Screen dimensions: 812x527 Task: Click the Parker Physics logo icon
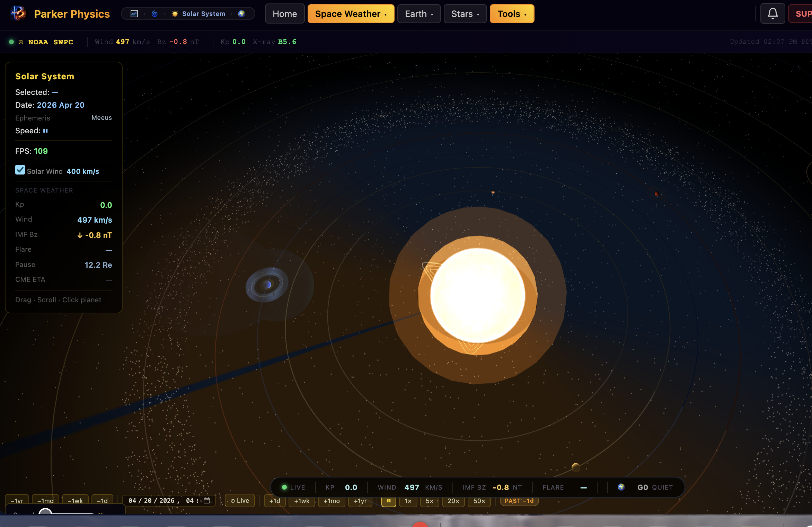tap(18, 14)
